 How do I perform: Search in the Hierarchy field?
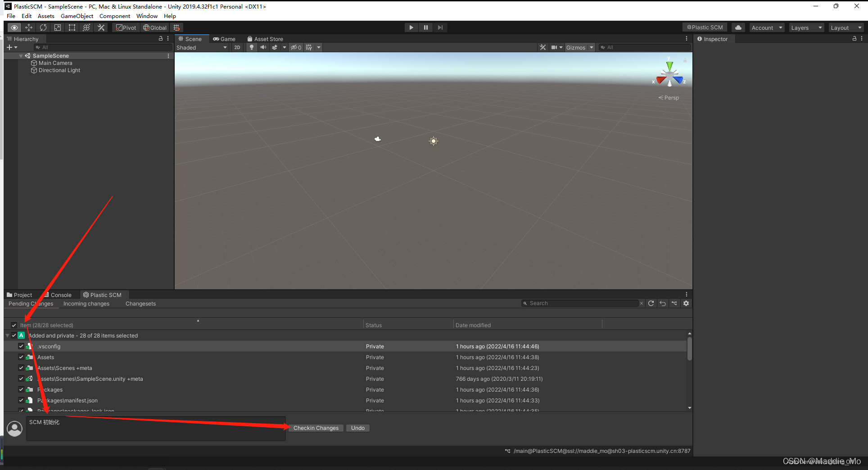(104, 47)
